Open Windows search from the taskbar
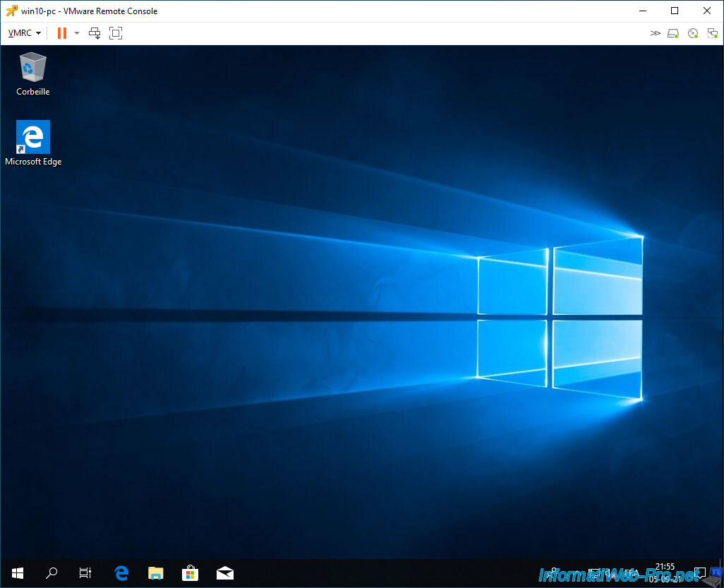724x588 pixels. point(52,573)
